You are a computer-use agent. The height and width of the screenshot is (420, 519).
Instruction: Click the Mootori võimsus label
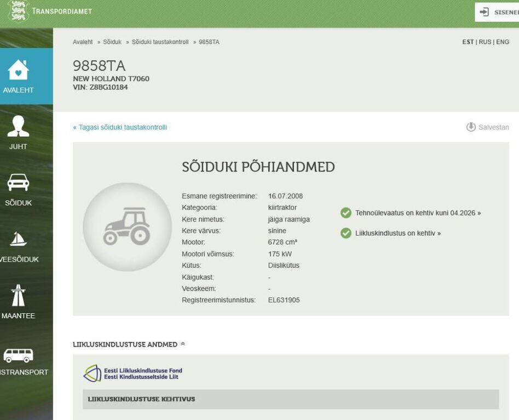pyautogui.click(x=208, y=254)
